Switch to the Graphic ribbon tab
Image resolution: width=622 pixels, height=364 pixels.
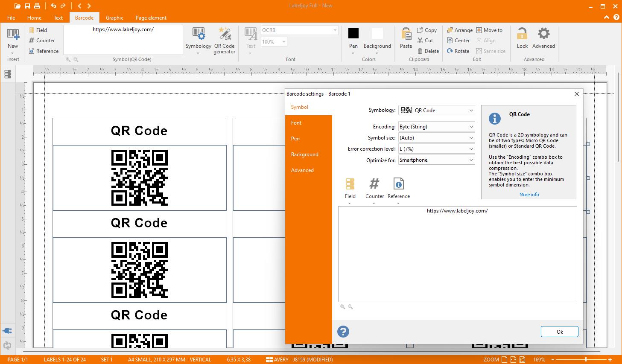(x=114, y=18)
